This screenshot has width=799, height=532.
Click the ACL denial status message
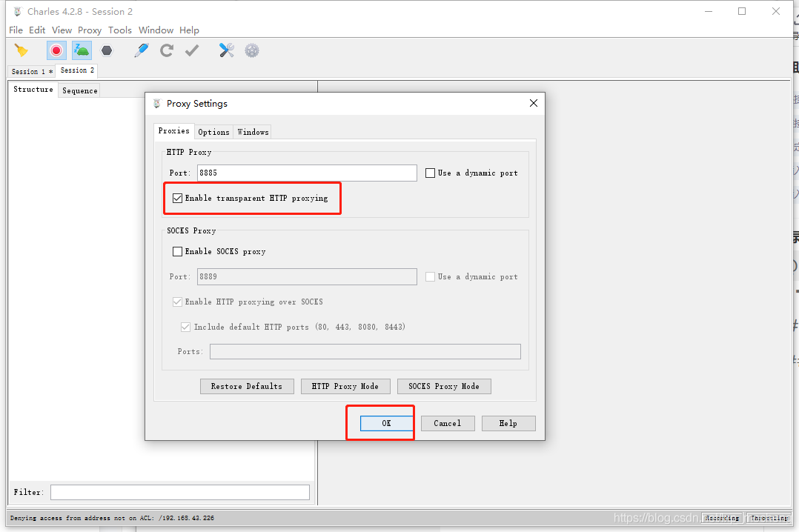[112, 518]
